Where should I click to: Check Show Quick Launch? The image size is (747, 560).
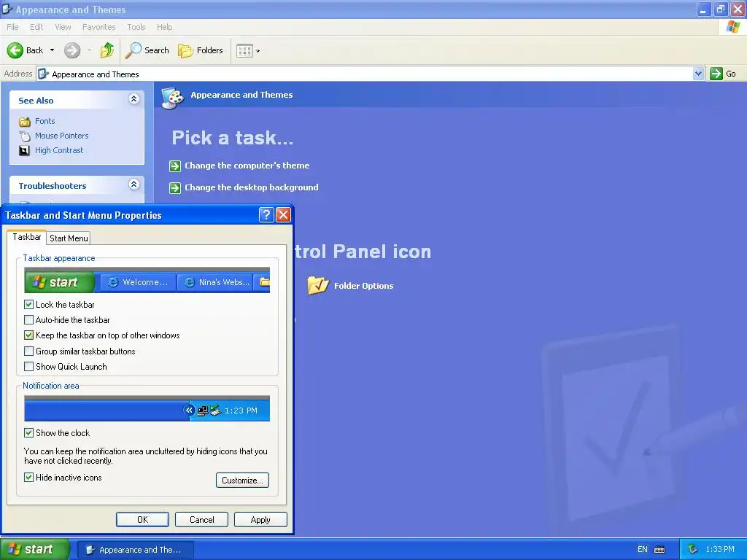pyautogui.click(x=28, y=366)
